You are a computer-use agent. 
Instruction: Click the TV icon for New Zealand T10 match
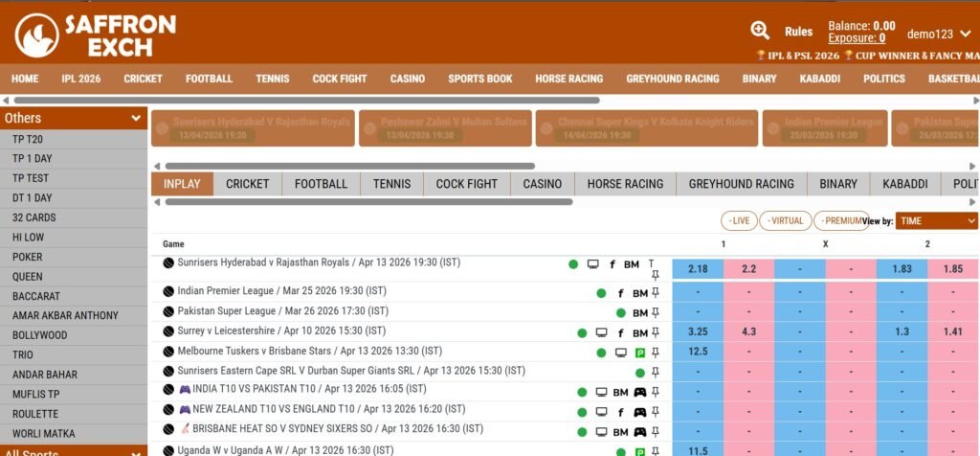(601, 412)
